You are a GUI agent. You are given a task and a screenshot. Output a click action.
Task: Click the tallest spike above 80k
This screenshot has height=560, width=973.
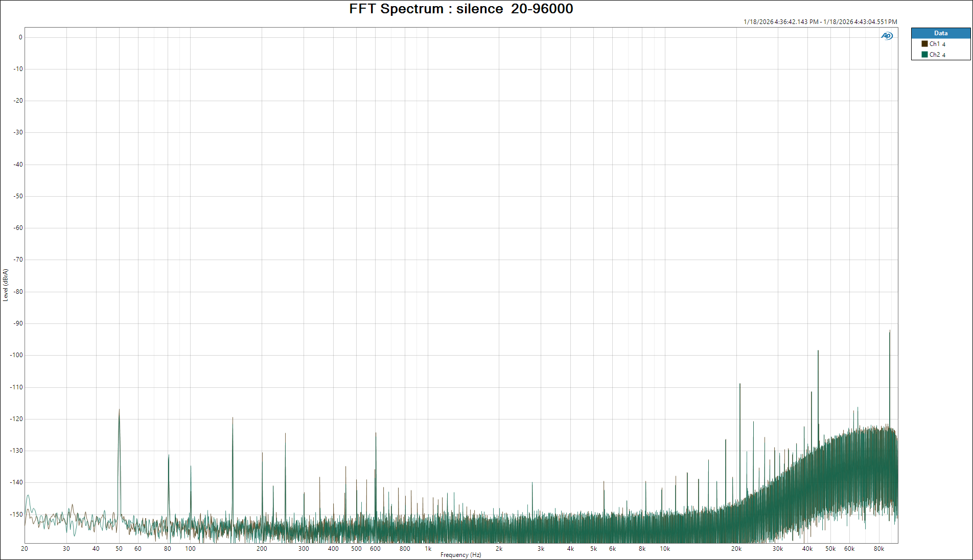[x=889, y=331]
